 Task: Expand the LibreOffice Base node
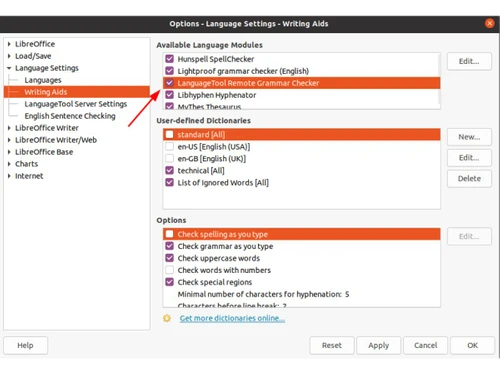pos(9,152)
